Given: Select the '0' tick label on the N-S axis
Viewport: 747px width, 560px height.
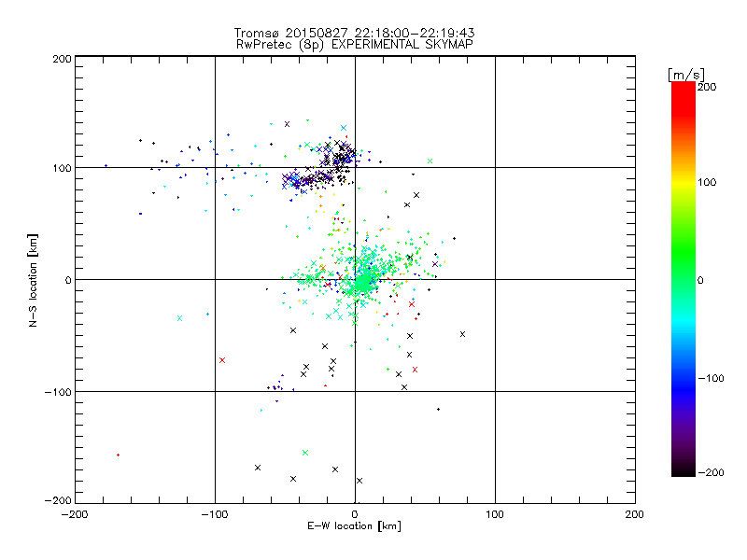Looking at the screenshot, I should click(x=67, y=280).
